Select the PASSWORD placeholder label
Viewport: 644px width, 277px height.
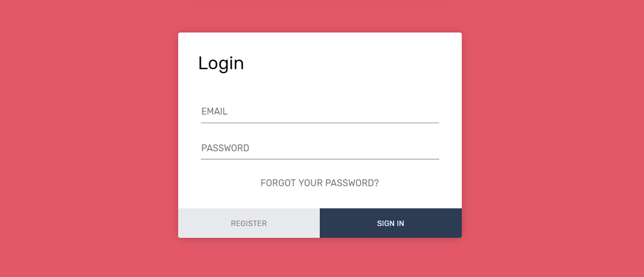pyautogui.click(x=225, y=148)
